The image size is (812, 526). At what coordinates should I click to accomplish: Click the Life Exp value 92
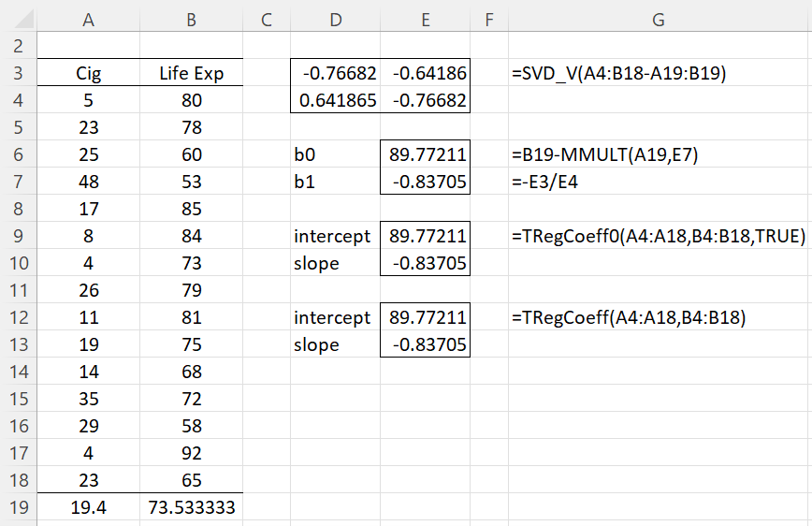(191, 453)
